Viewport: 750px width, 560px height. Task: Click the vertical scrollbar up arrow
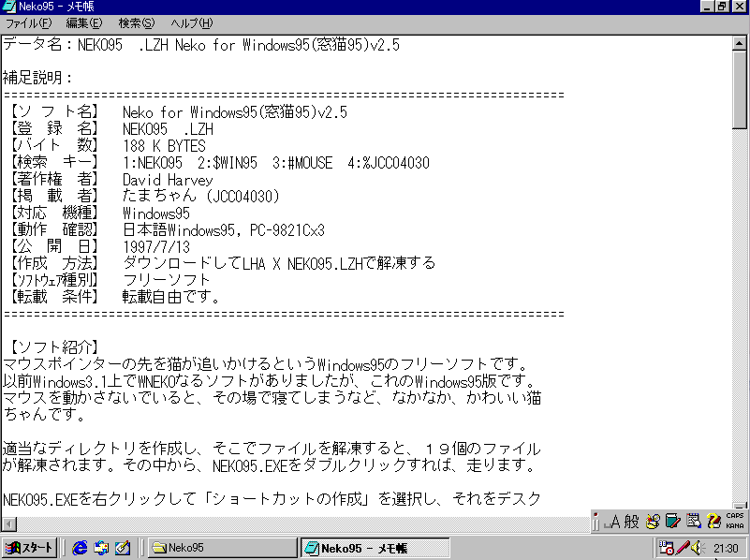[739, 43]
